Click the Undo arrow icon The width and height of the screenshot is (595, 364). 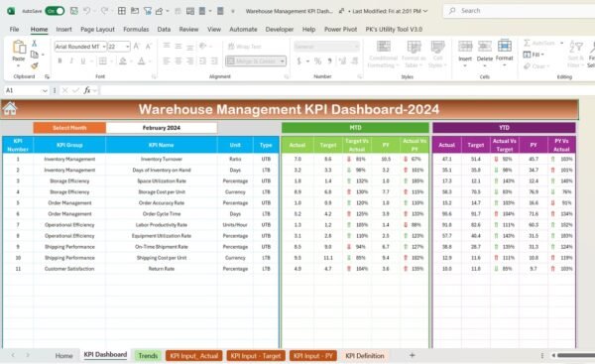tap(87, 11)
